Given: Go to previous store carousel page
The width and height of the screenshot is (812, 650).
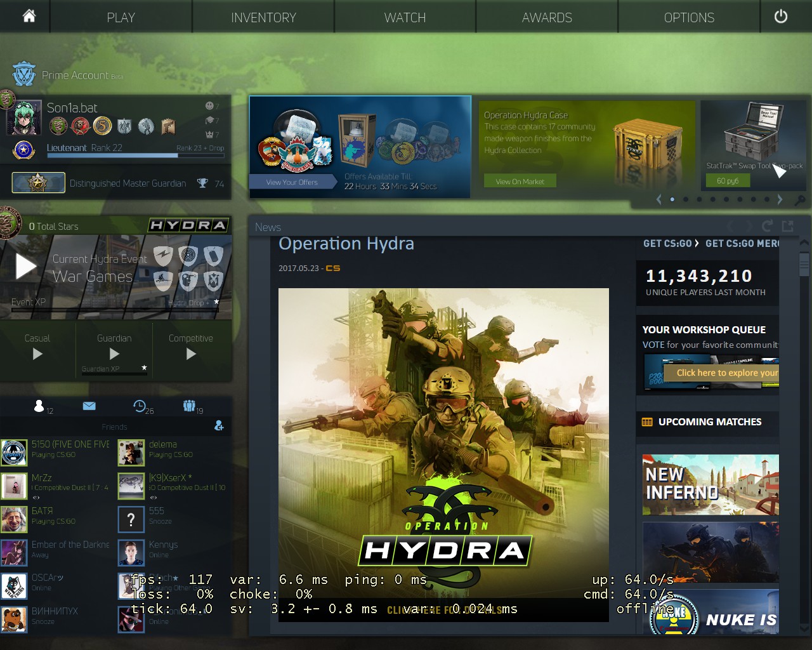Looking at the screenshot, I should [x=658, y=199].
